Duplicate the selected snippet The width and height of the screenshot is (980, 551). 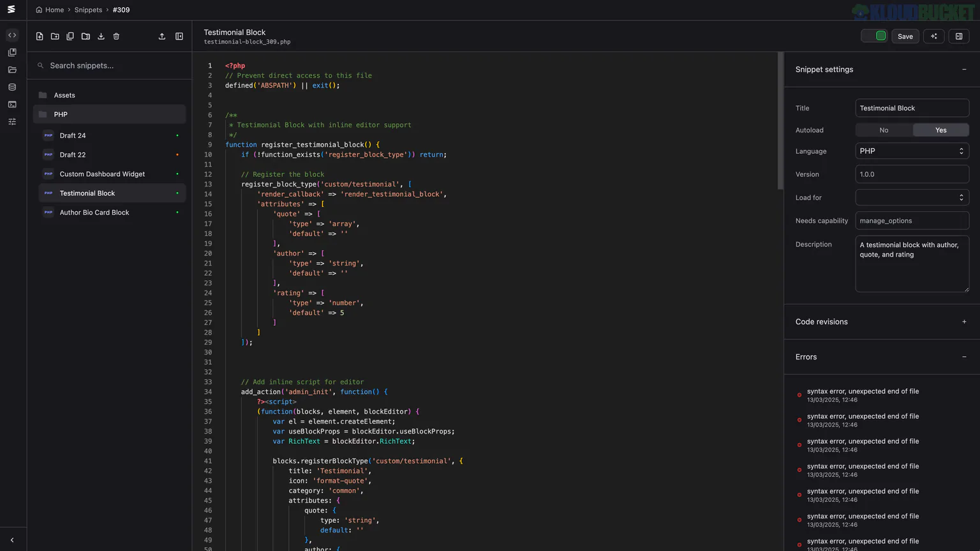(70, 36)
